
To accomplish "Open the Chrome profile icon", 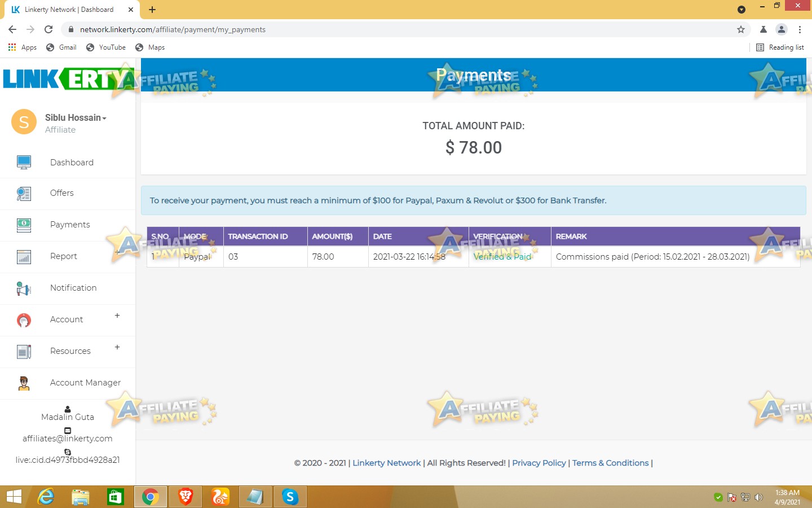I will point(782,29).
